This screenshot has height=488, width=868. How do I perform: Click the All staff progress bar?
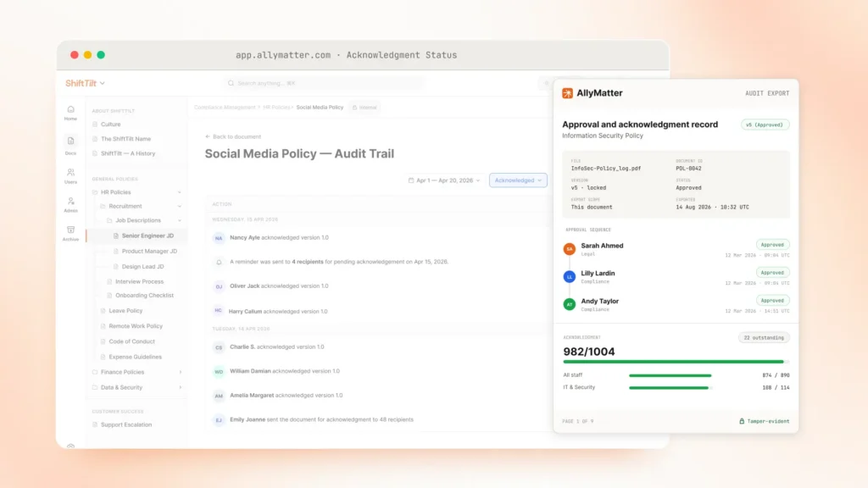click(x=670, y=375)
